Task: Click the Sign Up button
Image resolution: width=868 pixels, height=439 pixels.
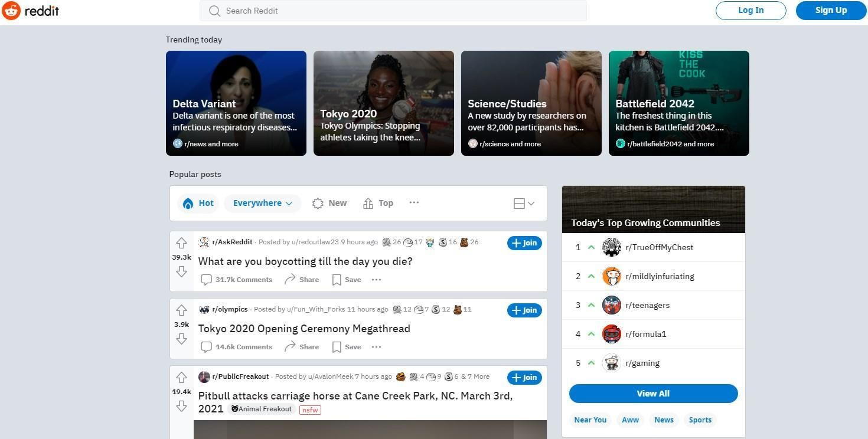Action: point(831,10)
